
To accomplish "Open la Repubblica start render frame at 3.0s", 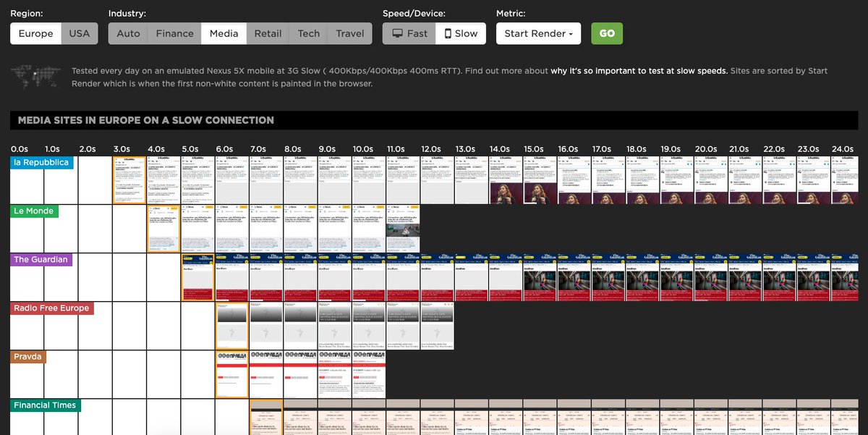I will pos(130,180).
